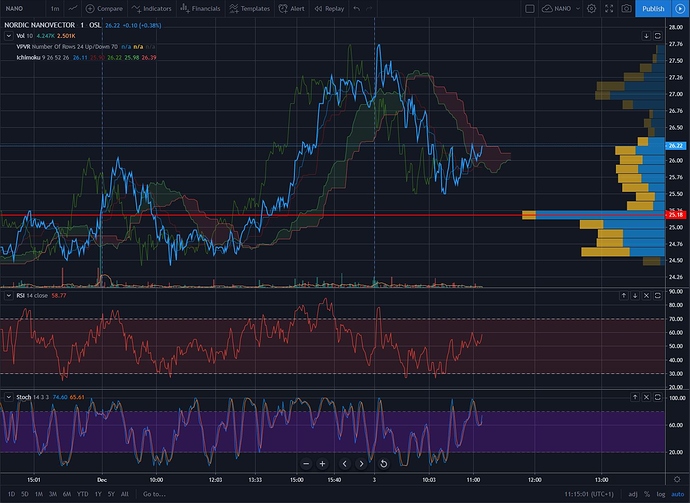This screenshot has width=690, height=503.
Task: Open the chart layout selector square
Action: (530, 8)
